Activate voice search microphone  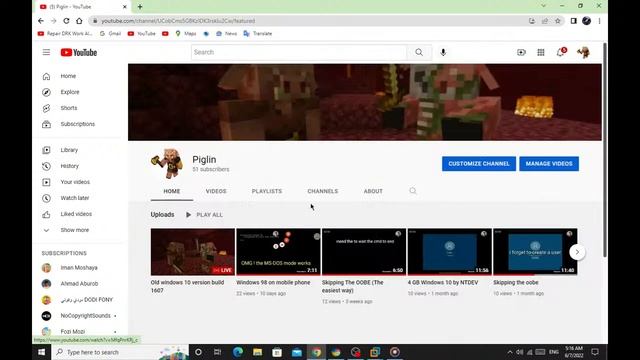coord(443,52)
